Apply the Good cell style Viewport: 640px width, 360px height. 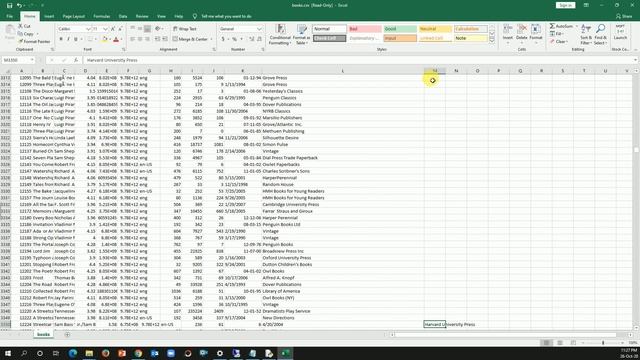point(400,29)
